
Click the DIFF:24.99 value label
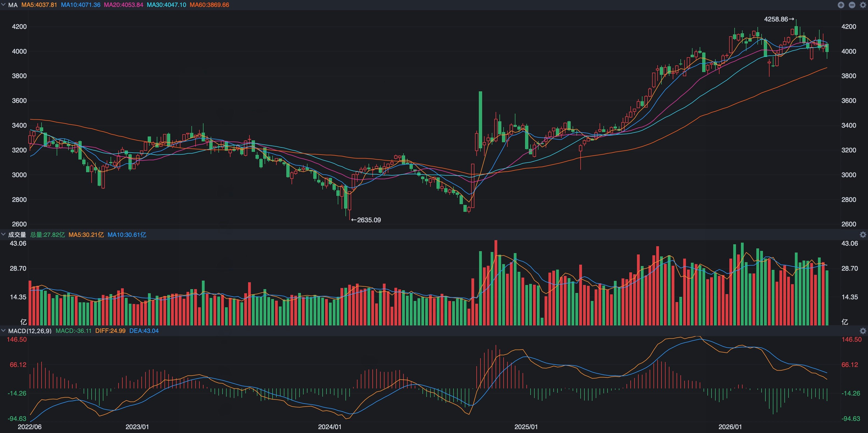(x=110, y=331)
